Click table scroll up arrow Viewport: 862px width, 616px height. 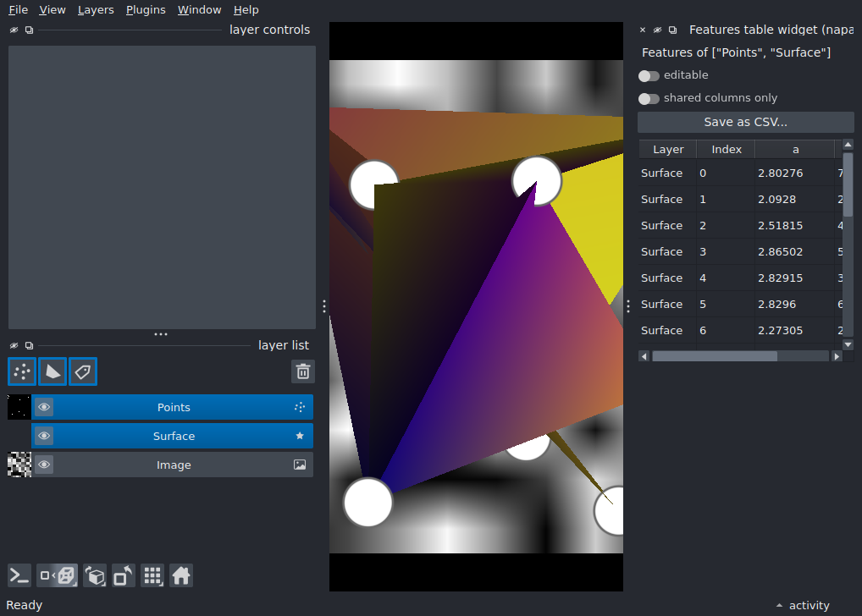tap(848, 145)
